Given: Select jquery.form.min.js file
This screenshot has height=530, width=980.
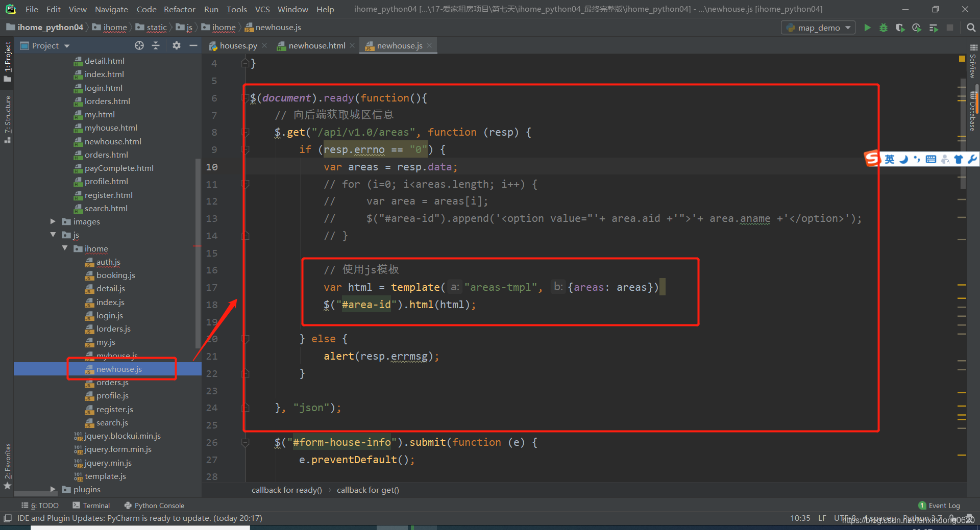Looking at the screenshot, I should [x=118, y=449].
